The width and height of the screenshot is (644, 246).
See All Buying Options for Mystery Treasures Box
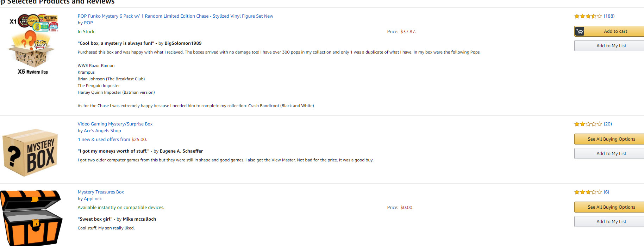coord(611,207)
